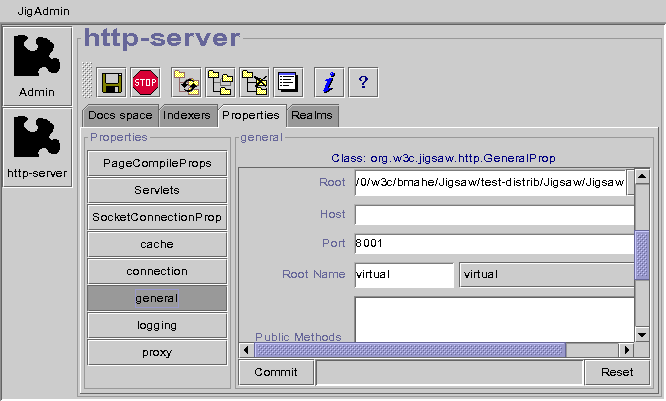
Task: Click the Reset button
Action: coord(617,373)
